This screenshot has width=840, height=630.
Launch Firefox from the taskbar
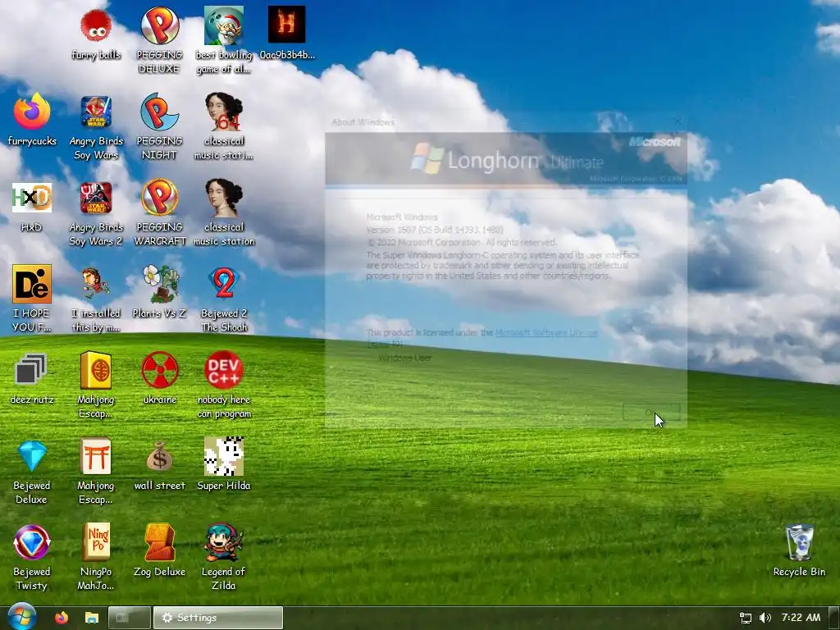pos(62,618)
